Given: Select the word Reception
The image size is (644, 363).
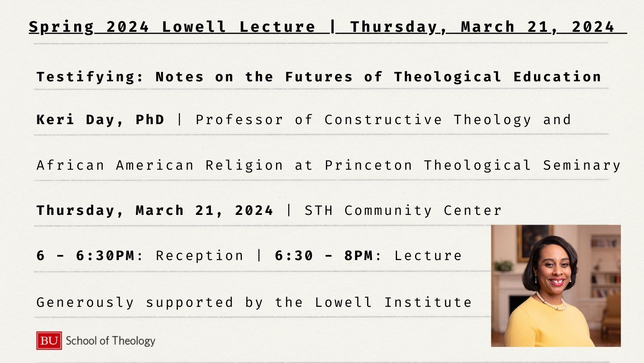Looking at the screenshot, I should 200,256.
